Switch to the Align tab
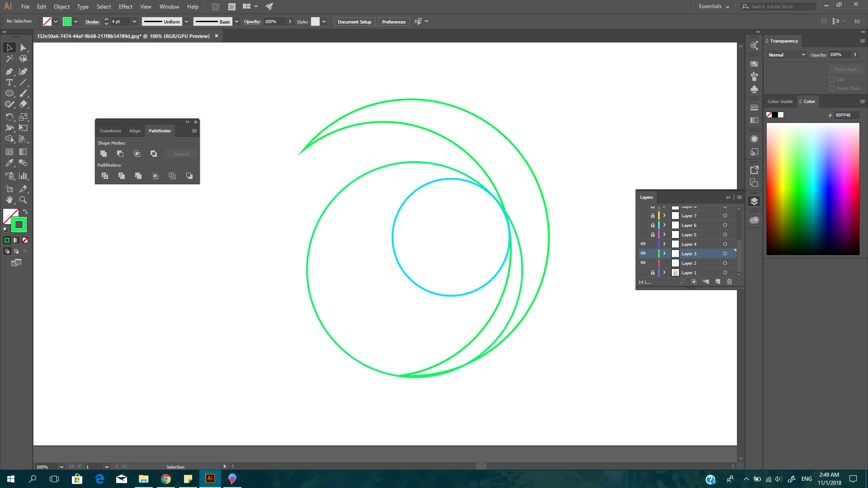 [135, 131]
